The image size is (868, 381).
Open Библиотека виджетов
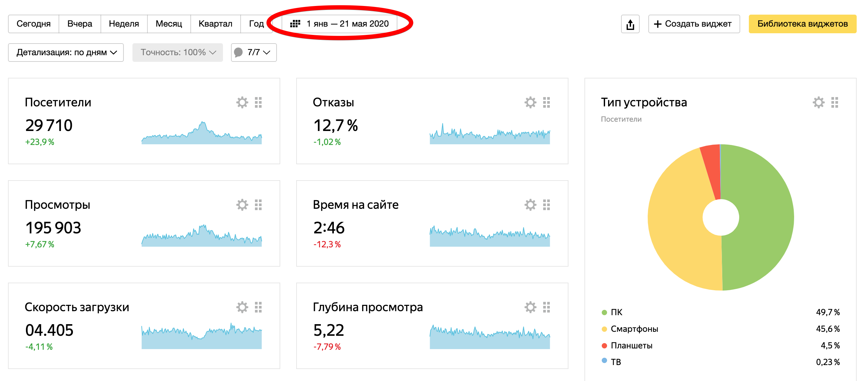[802, 24]
